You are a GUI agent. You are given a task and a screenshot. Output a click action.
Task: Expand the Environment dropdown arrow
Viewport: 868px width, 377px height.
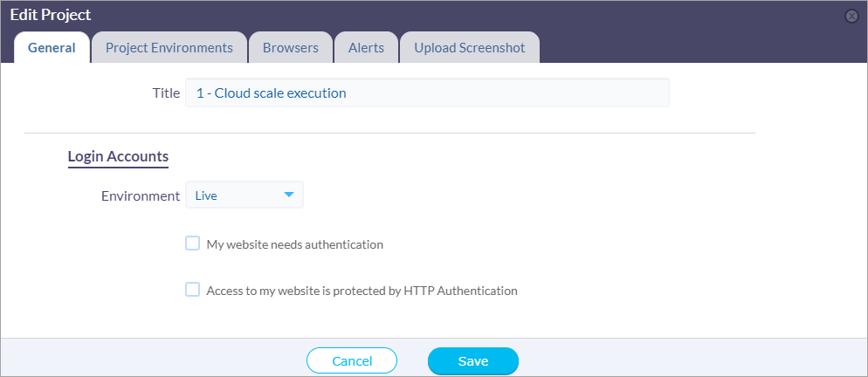[288, 195]
